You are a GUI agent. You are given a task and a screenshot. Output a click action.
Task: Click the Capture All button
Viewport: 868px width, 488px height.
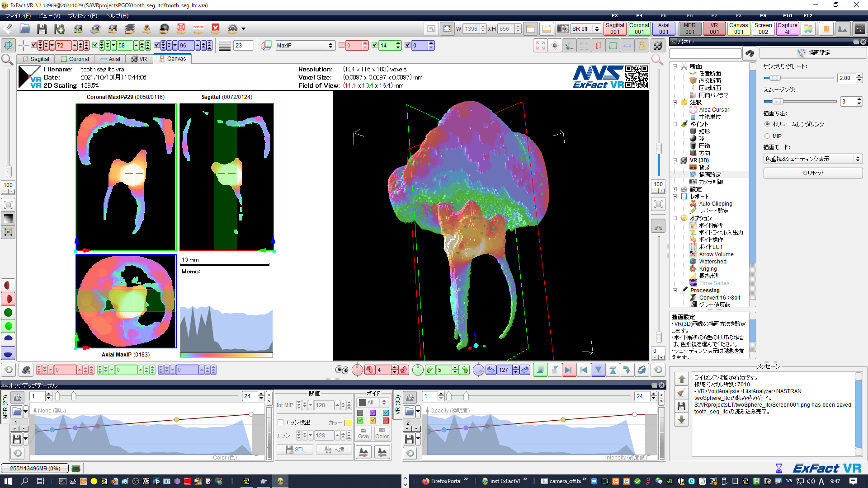pyautogui.click(x=787, y=28)
